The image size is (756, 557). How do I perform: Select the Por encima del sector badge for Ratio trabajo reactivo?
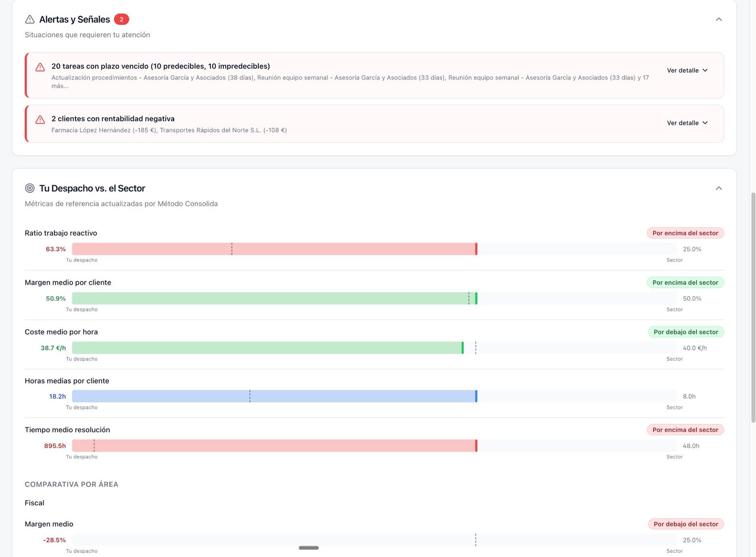685,233
